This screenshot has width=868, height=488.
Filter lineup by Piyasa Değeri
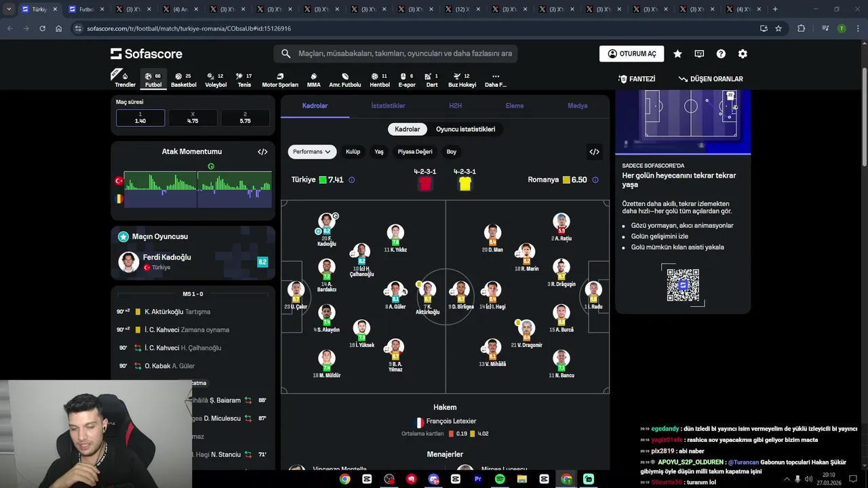(415, 152)
